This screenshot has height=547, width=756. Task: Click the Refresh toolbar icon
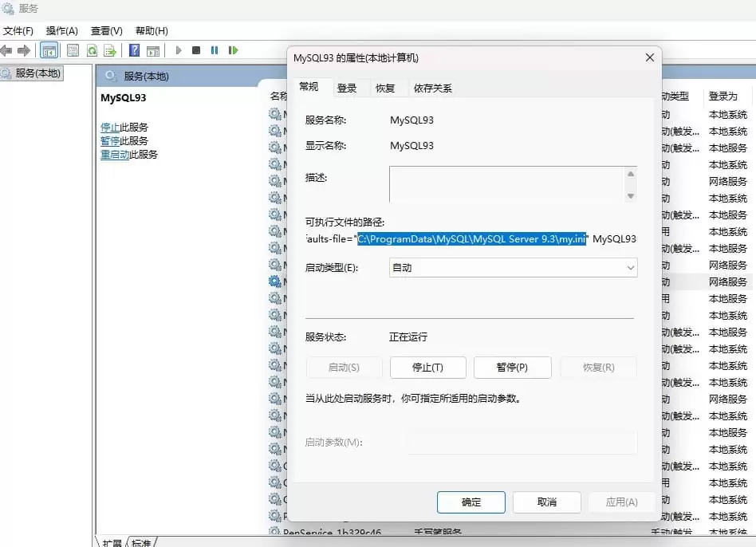point(92,50)
